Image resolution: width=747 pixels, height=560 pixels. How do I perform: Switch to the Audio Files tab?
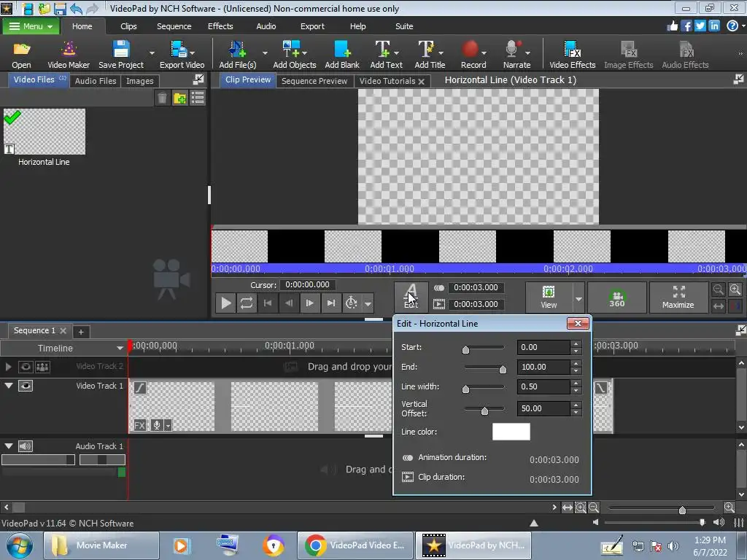point(96,81)
